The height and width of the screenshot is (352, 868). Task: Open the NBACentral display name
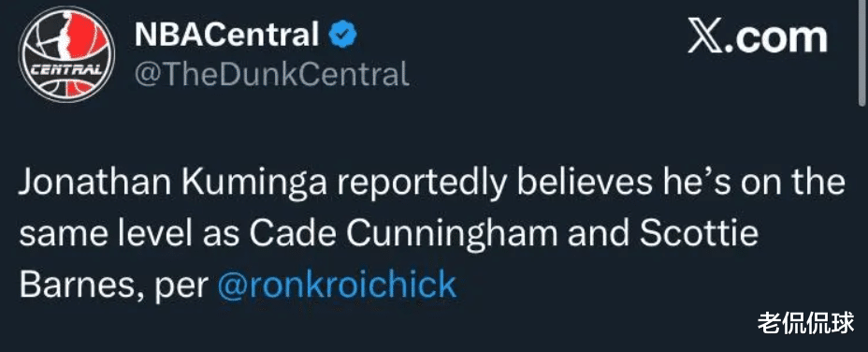click(227, 35)
